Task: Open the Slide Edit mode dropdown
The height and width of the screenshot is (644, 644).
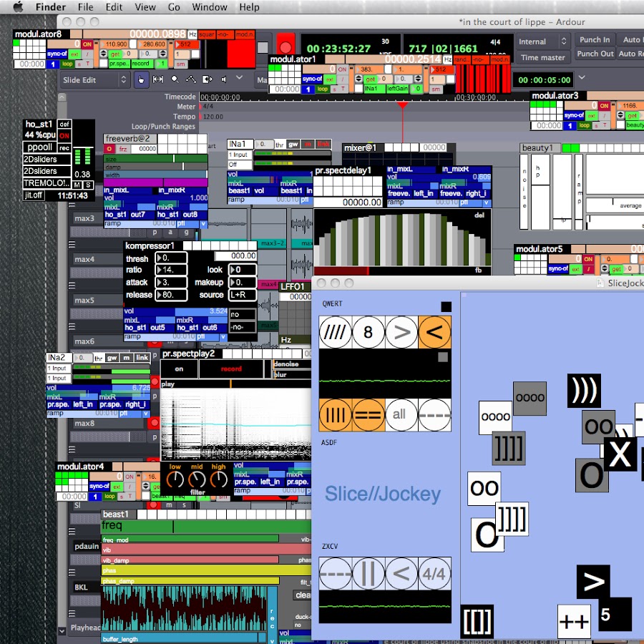Action: click(94, 80)
